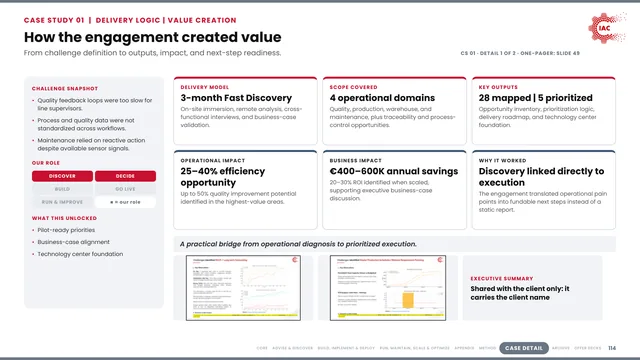This screenshot has height=360, width=640.
Task: Click the '3-month Fast Discovery' card heading
Action: (236, 98)
